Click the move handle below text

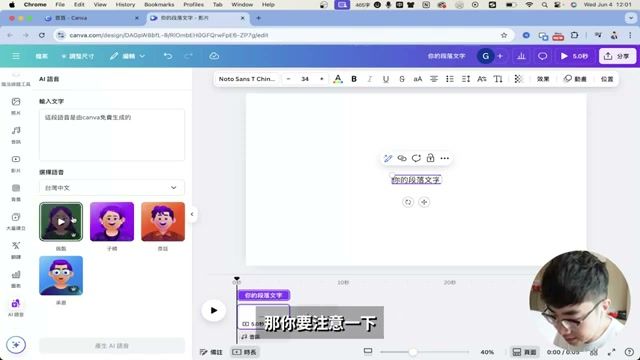click(x=424, y=202)
